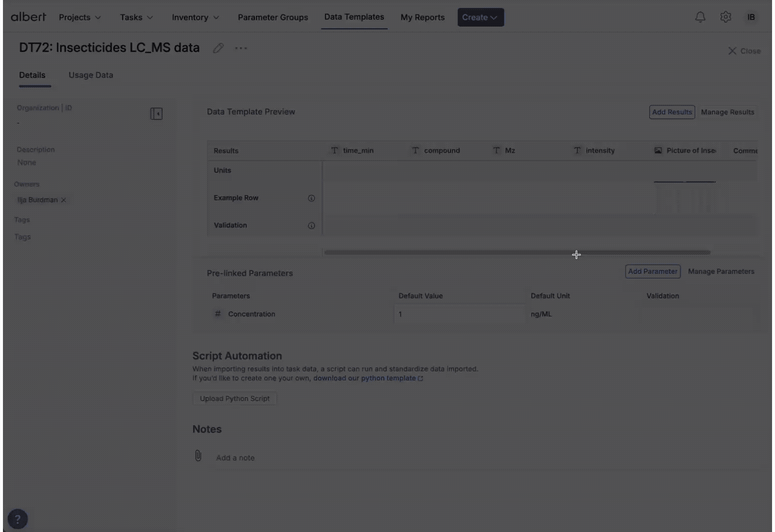Click the pencil edit icon beside title

218,48
